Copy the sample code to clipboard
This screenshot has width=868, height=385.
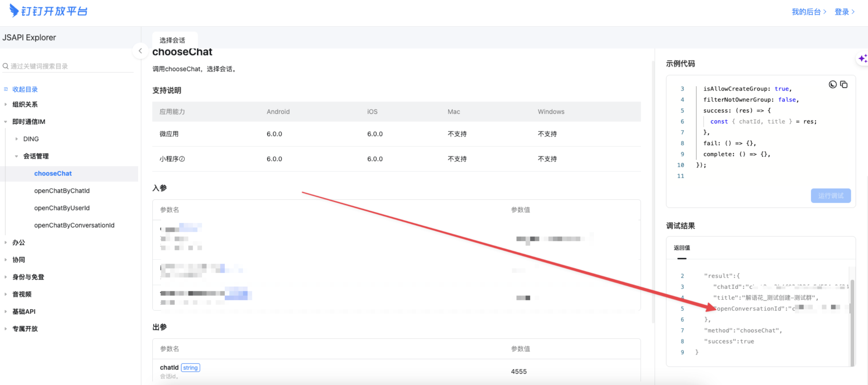point(844,84)
